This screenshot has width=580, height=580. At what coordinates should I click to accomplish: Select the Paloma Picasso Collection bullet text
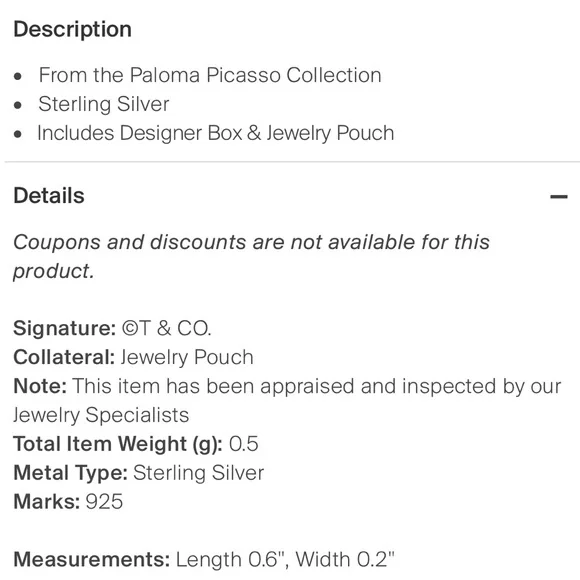(x=210, y=75)
